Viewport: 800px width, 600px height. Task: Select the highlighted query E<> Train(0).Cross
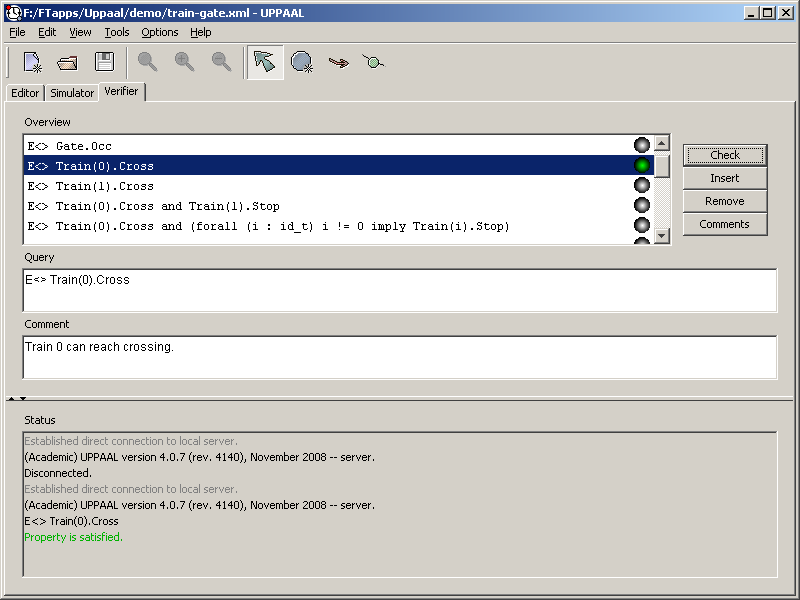pyautogui.click(x=338, y=166)
